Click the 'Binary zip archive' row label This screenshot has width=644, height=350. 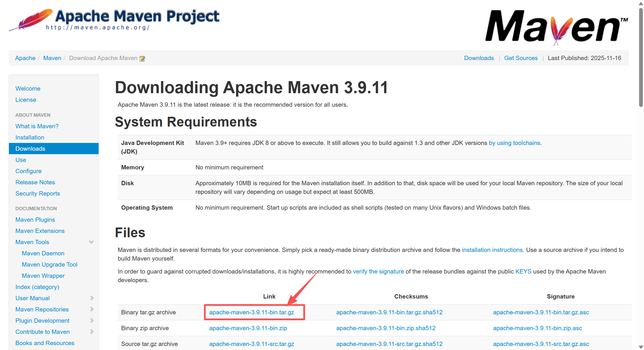[x=145, y=328]
